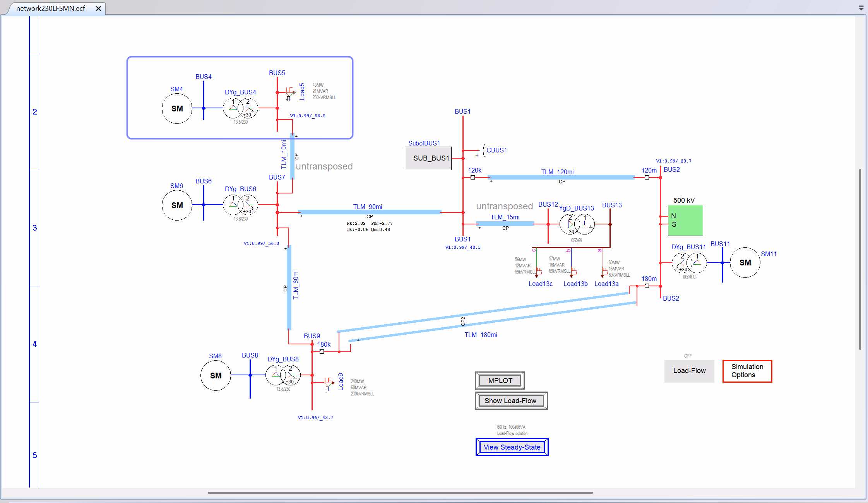868x503 pixels.
Task: Select the BUS7 label
Action: tap(277, 177)
